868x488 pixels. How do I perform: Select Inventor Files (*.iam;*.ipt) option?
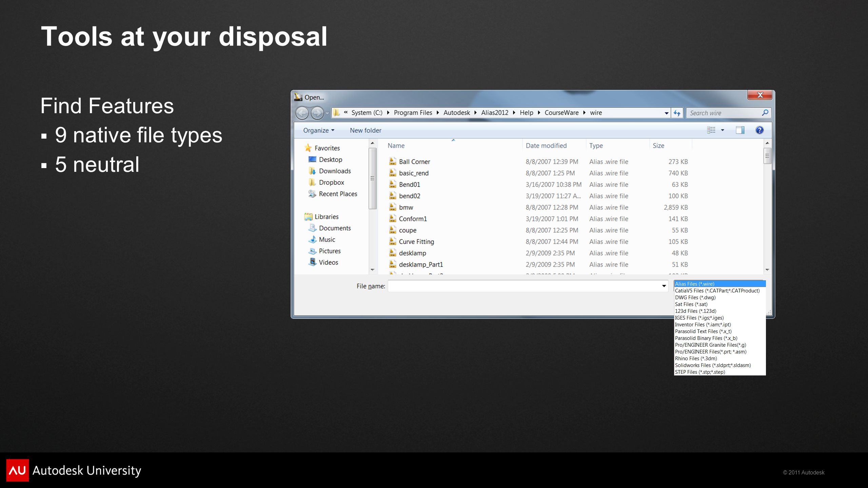(720, 325)
